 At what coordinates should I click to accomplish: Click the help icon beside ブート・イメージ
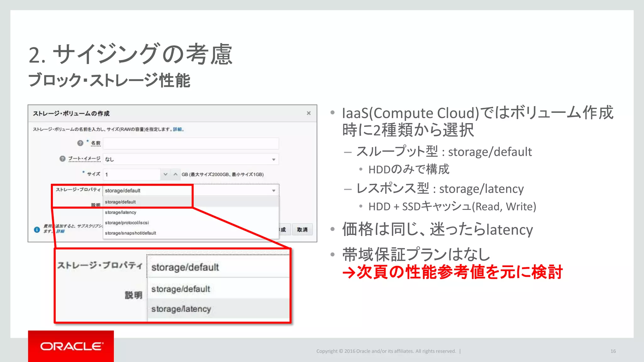[x=63, y=159]
